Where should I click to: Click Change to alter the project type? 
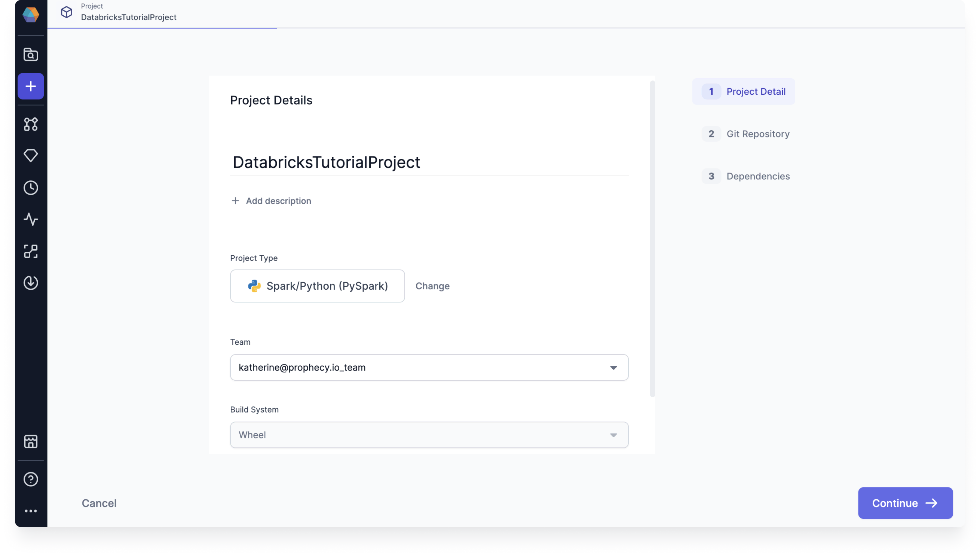coord(433,286)
